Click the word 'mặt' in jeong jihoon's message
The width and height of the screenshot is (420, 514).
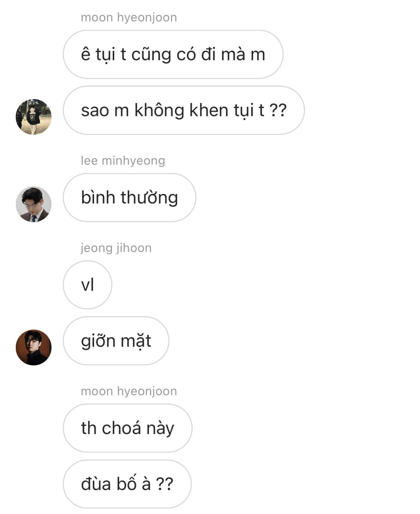coord(136,341)
